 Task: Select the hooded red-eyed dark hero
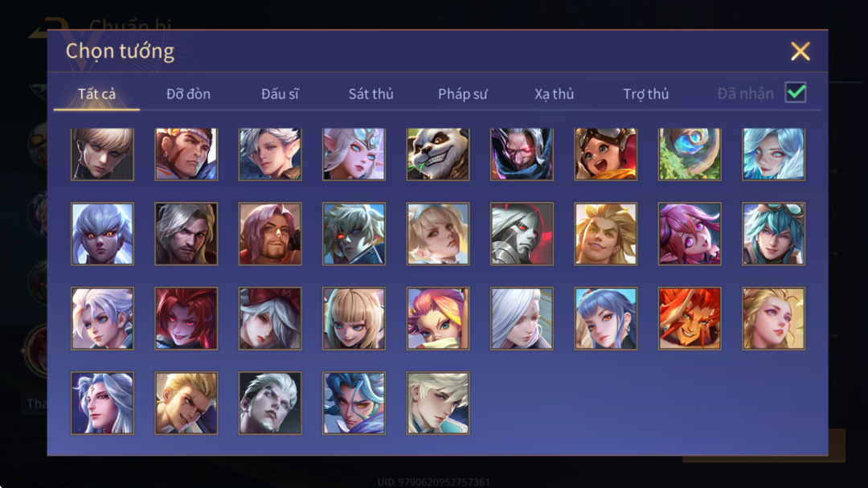(522, 154)
